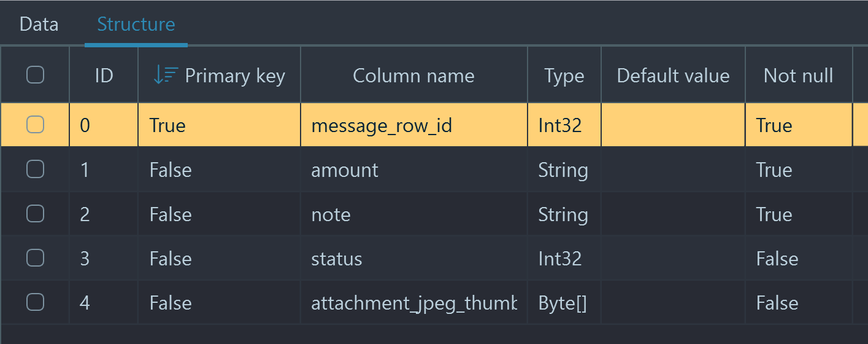Click the Default value column header
This screenshot has width=868, height=344.
[x=673, y=76]
